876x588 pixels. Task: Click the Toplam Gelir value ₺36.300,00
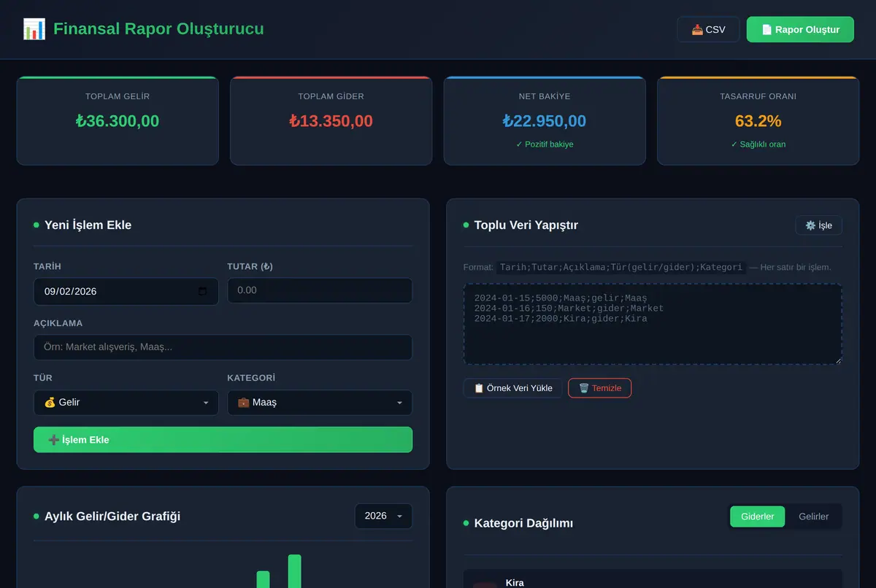click(118, 121)
